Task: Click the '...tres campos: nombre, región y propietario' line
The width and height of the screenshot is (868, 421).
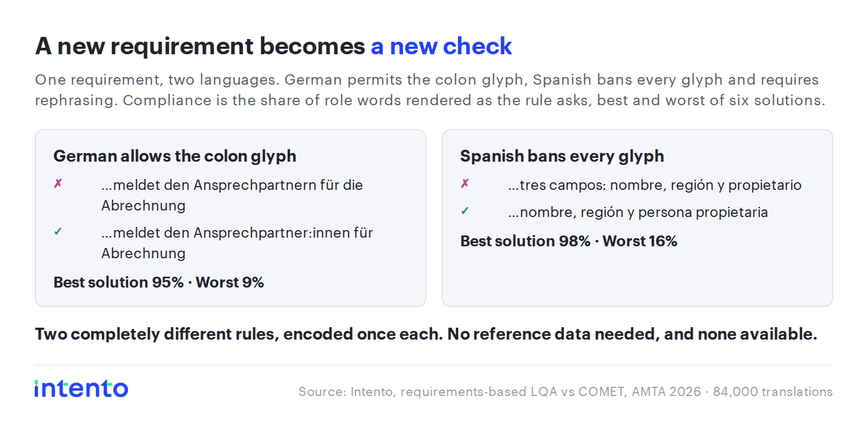Action: (655, 185)
